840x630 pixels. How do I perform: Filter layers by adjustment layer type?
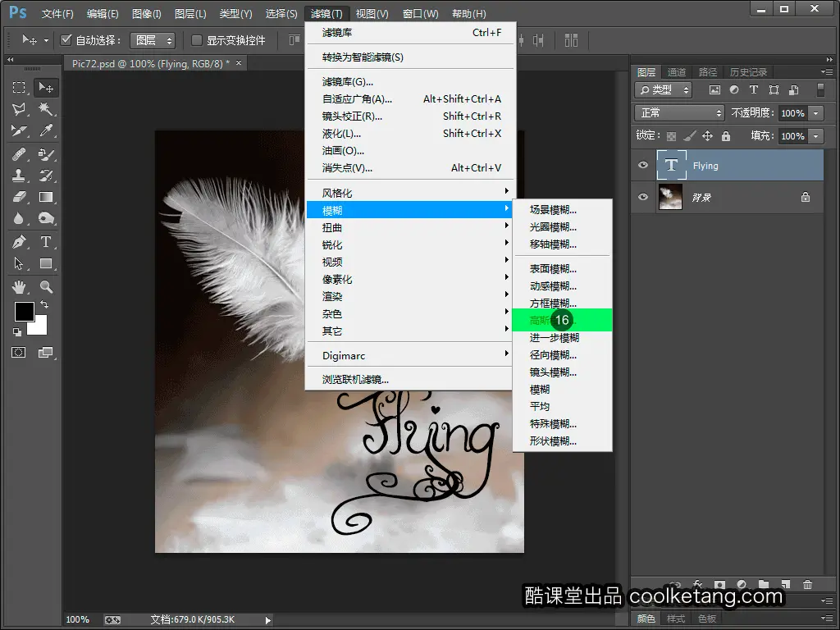click(734, 90)
